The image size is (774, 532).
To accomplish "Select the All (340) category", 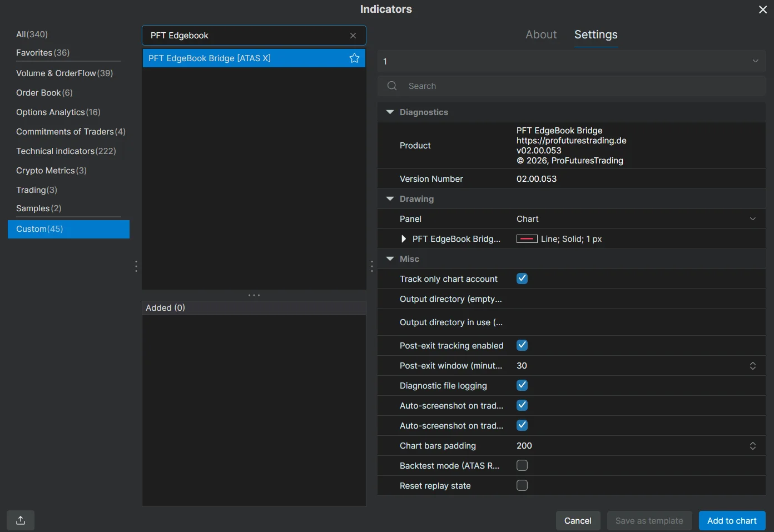I will [x=32, y=34].
